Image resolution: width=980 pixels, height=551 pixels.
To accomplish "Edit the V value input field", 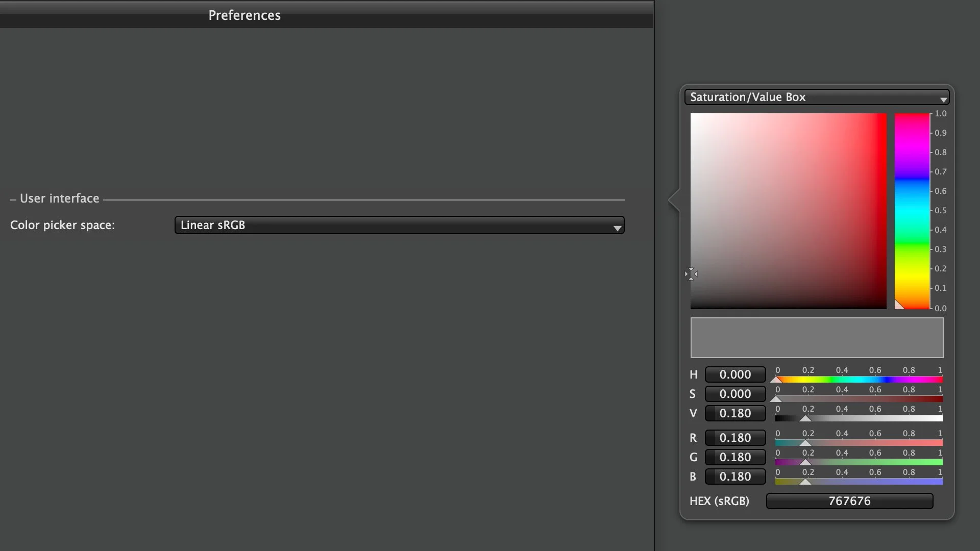I will point(735,413).
